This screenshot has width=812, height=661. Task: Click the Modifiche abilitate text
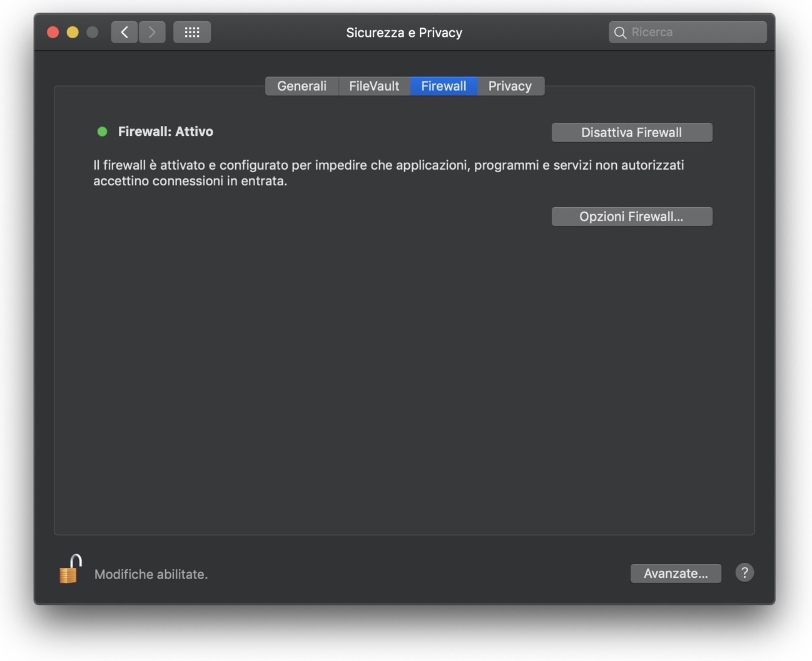[151, 573]
